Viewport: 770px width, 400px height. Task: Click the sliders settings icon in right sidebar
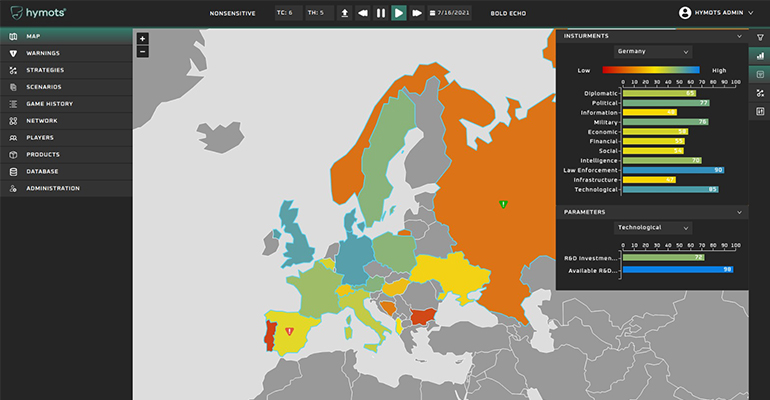[x=759, y=111]
